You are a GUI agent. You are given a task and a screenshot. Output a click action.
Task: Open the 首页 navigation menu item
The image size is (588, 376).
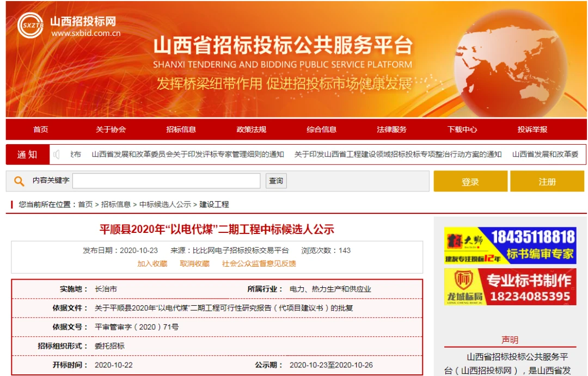[x=40, y=130]
